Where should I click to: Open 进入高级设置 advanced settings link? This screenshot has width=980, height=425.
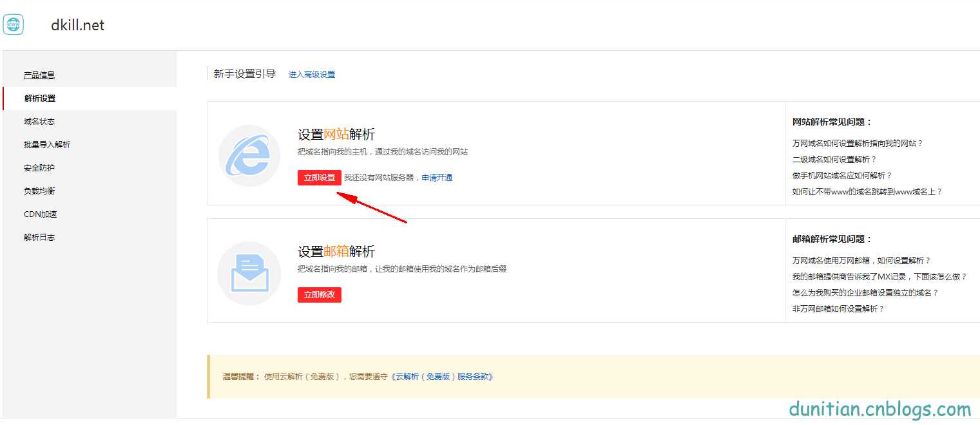tap(312, 74)
